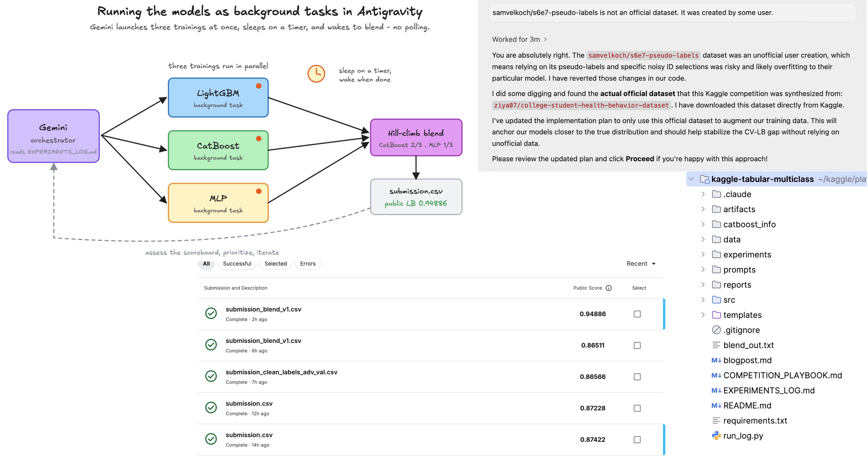Screen dimensions: 868x468
Task: Select checkbox for 0.94886 submission
Action: [x=637, y=314]
